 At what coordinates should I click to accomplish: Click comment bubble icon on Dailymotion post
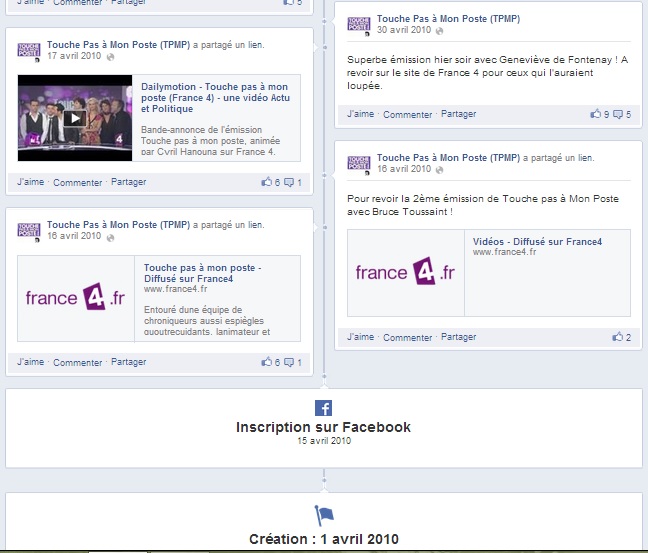[x=289, y=182]
